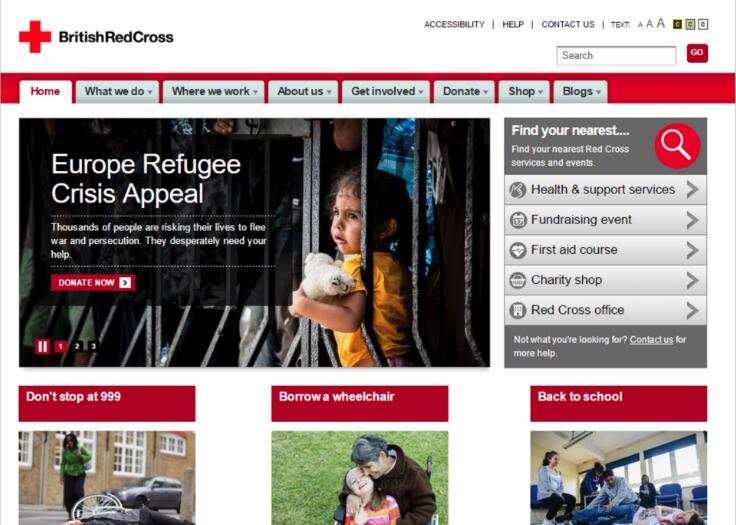Click the Fundraising event calendar icon

tap(518, 220)
